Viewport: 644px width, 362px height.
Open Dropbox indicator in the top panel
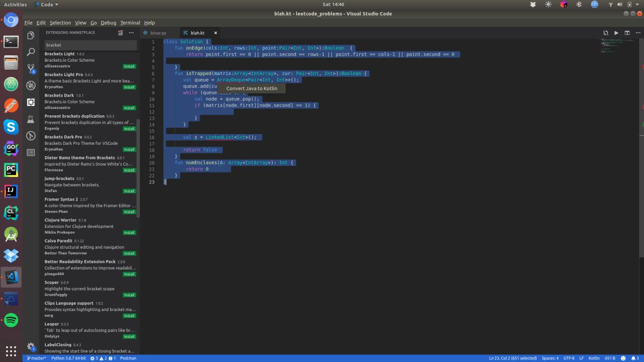(x=532, y=4)
